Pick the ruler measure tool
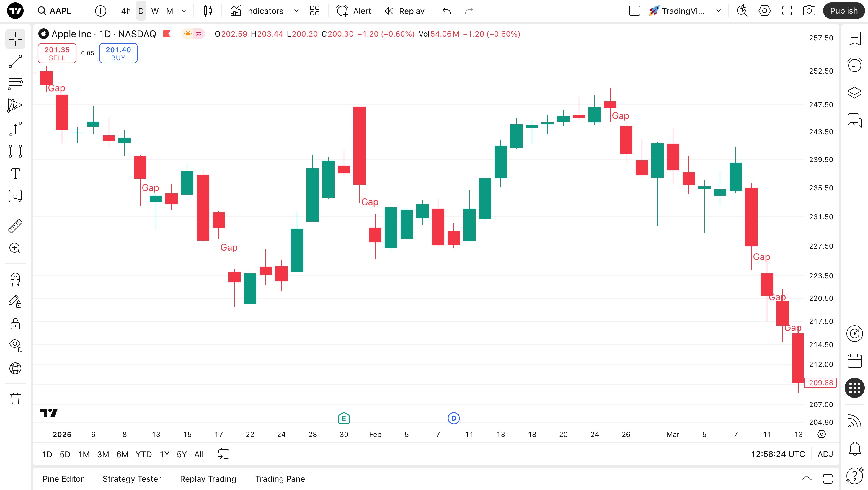This screenshot has height=490, width=868. [15, 226]
